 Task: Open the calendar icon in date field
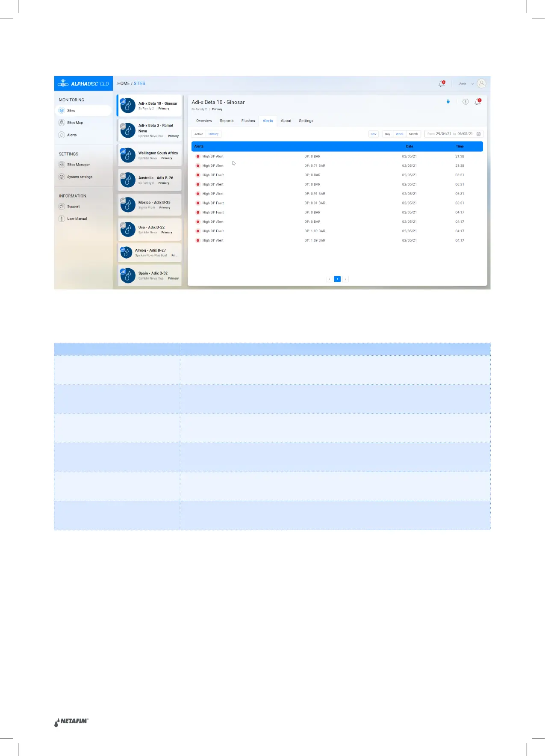pos(478,134)
